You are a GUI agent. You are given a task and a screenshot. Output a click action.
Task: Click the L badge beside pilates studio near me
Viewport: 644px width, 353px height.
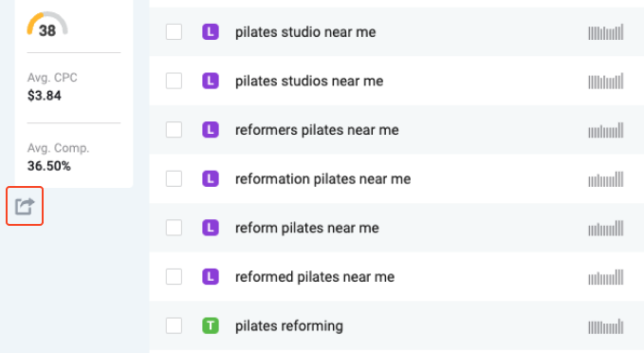[211, 32]
